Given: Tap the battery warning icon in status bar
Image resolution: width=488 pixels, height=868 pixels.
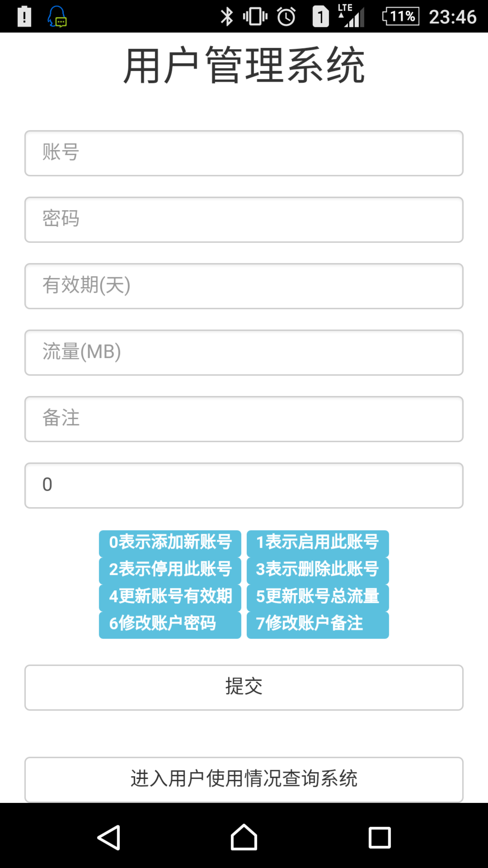Looking at the screenshot, I should (24, 17).
